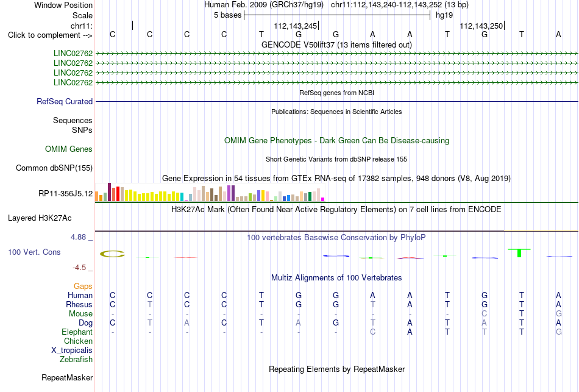Image resolution: width=579 pixels, height=392 pixels.
Task: Select the Zebrafish species label
Action: [76, 359]
